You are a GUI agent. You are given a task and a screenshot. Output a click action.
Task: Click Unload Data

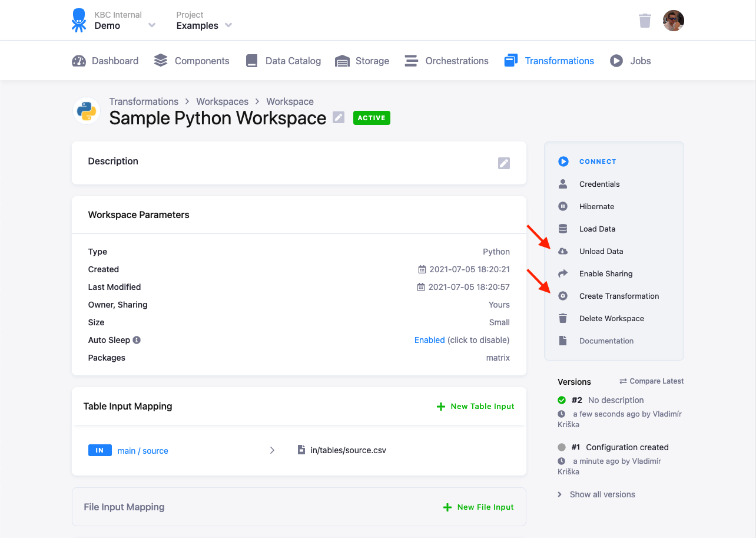pyautogui.click(x=601, y=251)
